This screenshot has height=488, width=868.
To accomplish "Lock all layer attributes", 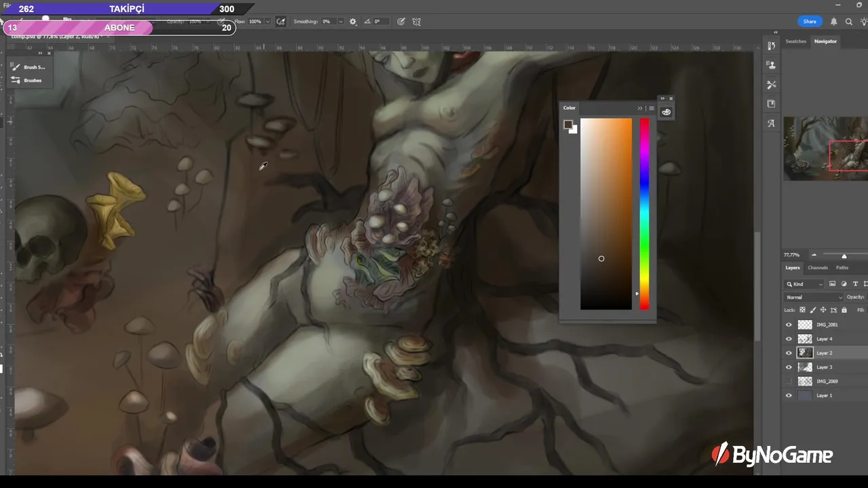I will click(844, 310).
